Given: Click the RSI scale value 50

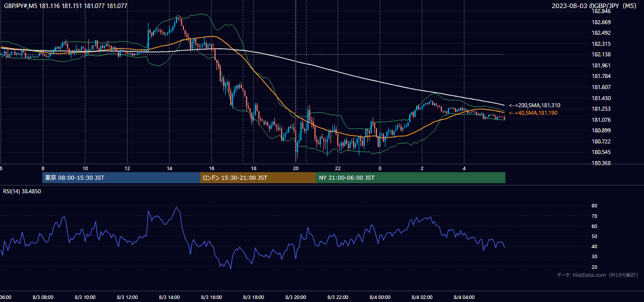Looking at the screenshot, I should pos(594,236).
